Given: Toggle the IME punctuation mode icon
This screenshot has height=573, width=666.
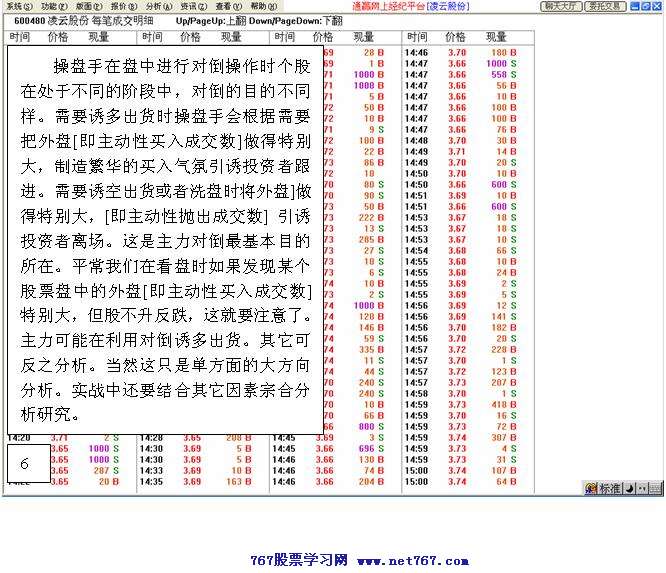Looking at the screenshot, I should pyautogui.click(x=640, y=489).
